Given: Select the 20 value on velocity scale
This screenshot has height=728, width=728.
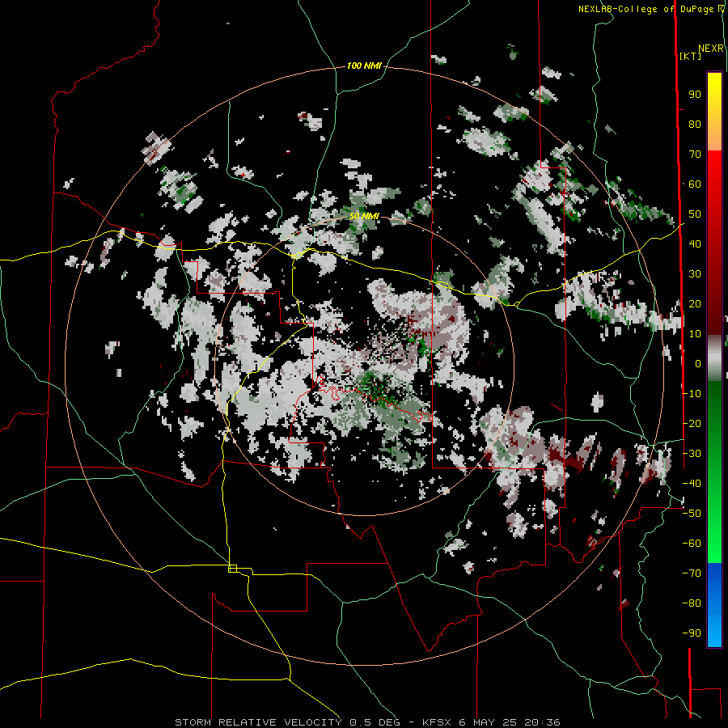Looking at the screenshot, I should click(x=695, y=304).
